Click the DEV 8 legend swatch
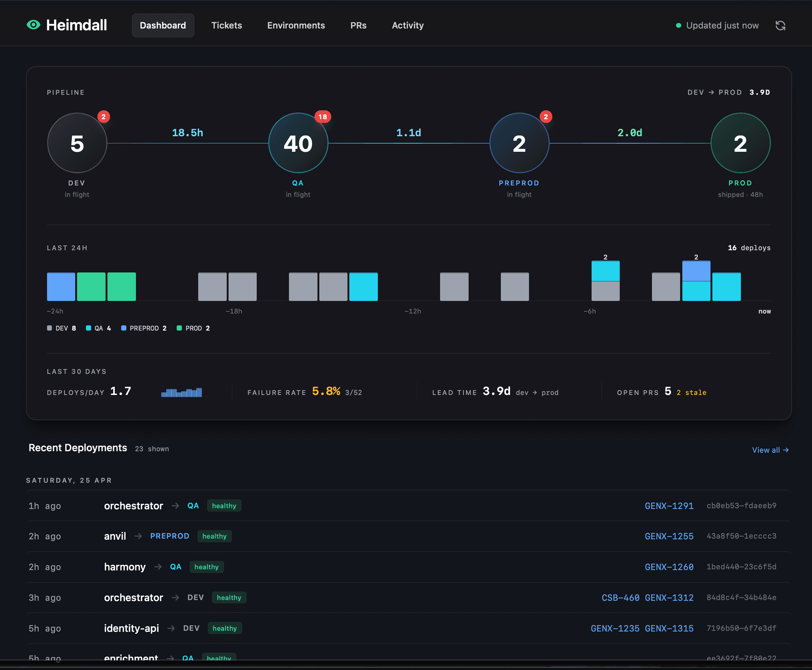 click(49, 328)
